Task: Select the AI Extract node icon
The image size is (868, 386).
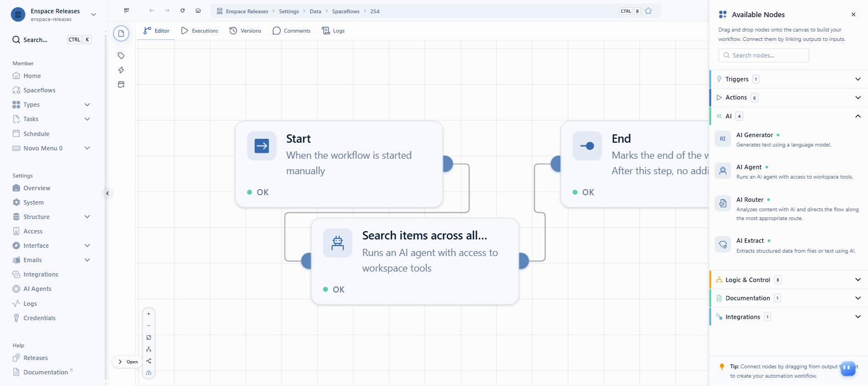Action: pyautogui.click(x=723, y=244)
